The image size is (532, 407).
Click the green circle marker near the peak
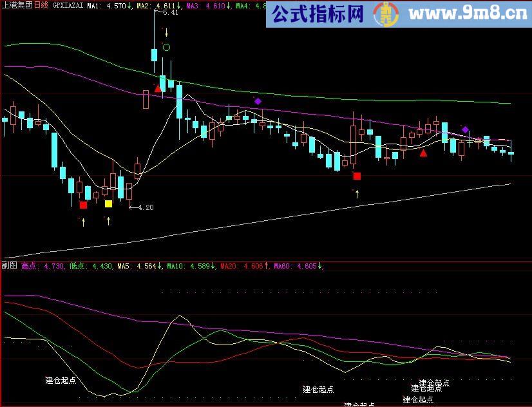tap(166, 47)
